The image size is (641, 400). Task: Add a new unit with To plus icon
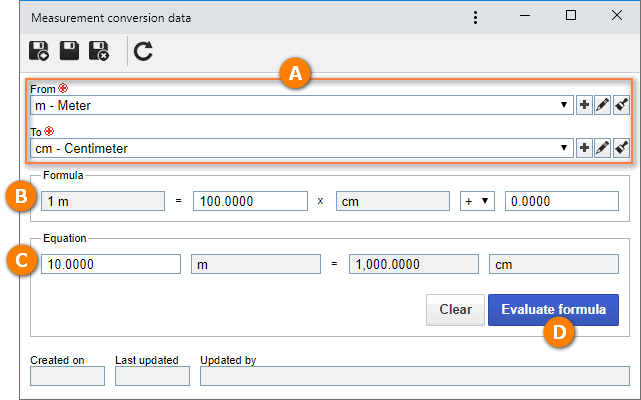point(584,148)
